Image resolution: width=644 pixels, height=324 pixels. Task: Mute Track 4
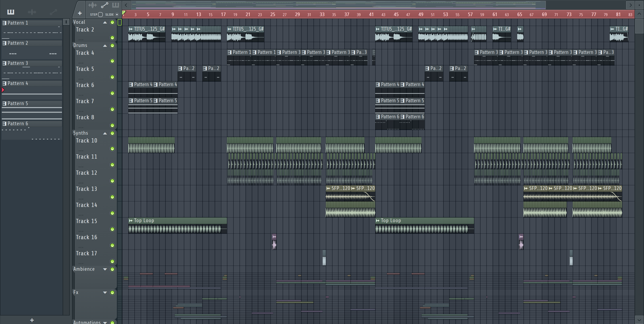[112, 61]
